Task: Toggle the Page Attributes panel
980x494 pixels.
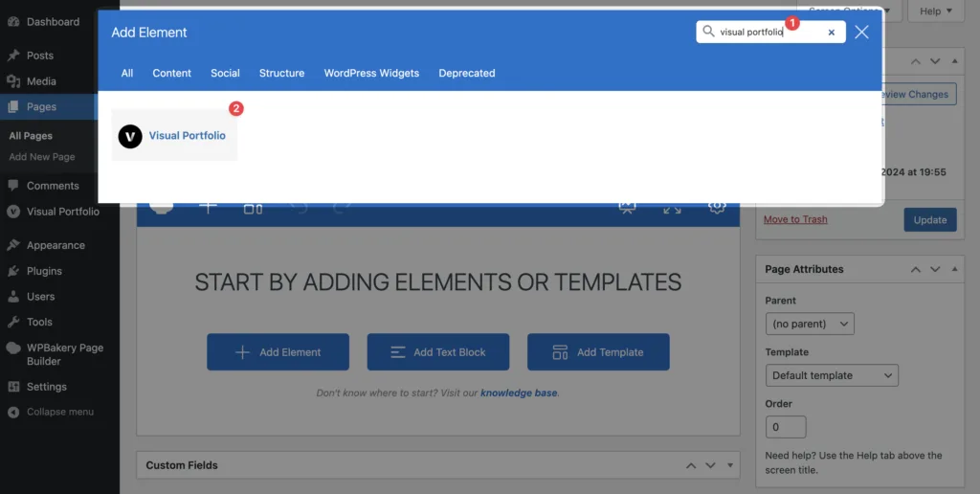Action: pos(954,270)
